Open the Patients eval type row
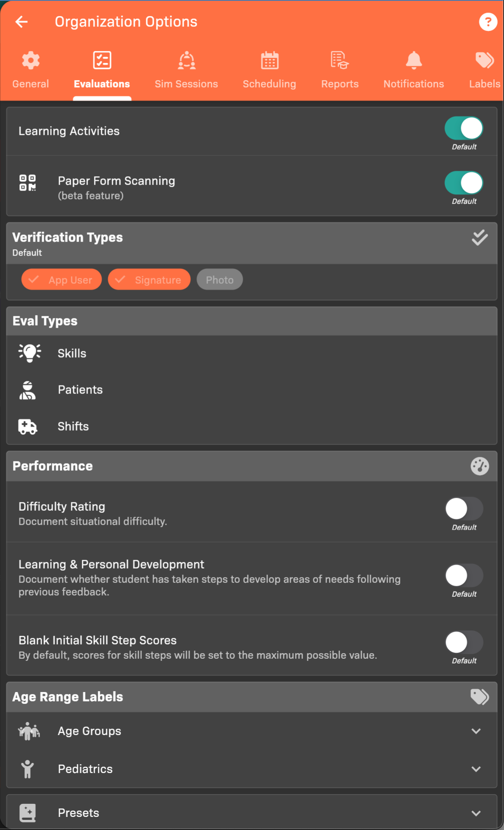The height and width of the screenshot is (830, 504). (x=80, y=390)
